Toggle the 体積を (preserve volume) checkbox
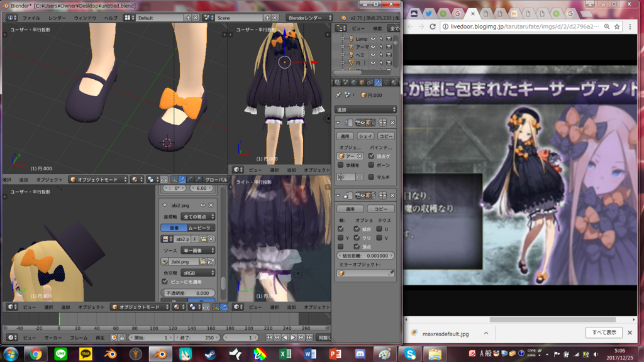Image resolution: width=644 pixels, height=362 pixels. click(340, 165)
